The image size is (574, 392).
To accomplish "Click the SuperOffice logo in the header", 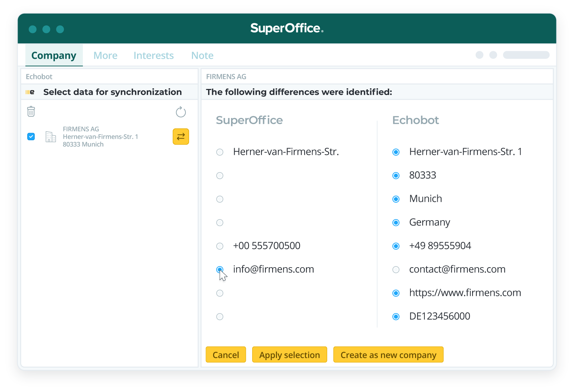I will 287,28.
